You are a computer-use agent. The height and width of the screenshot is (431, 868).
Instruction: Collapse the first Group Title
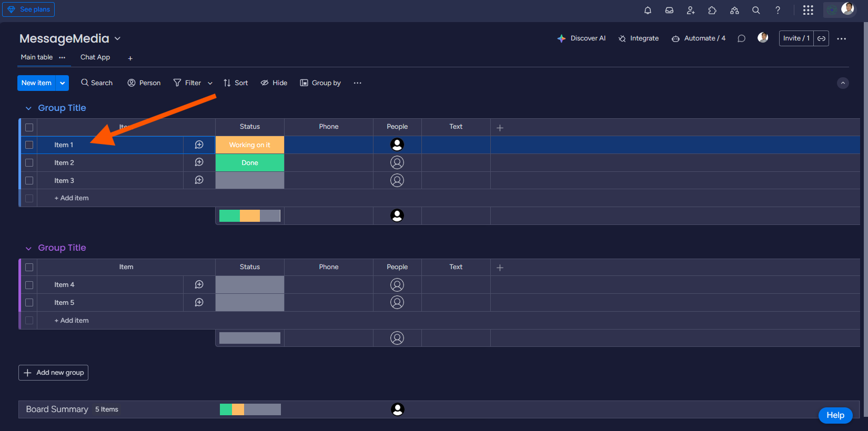(x=28, y=108)
